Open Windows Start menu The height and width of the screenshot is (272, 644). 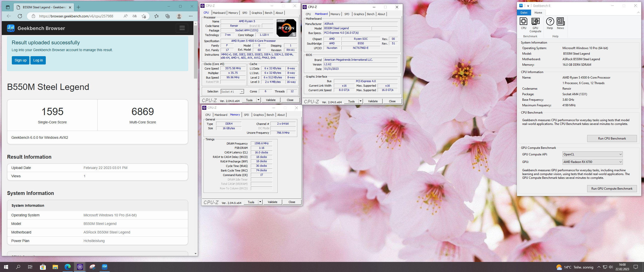click(x=6, y=267)
